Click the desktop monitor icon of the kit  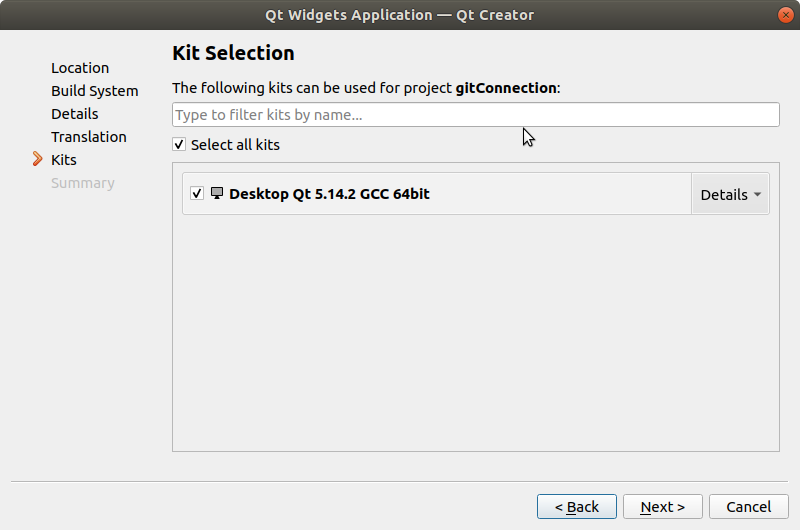(x=216, y=193)
